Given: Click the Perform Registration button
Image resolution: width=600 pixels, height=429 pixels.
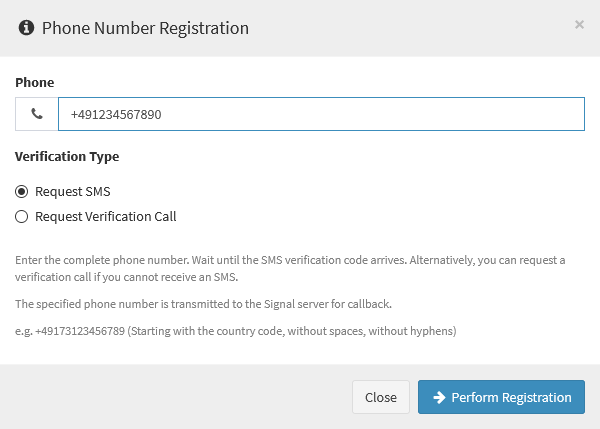Looking at the screenshot, I should [x=501, y=397].
